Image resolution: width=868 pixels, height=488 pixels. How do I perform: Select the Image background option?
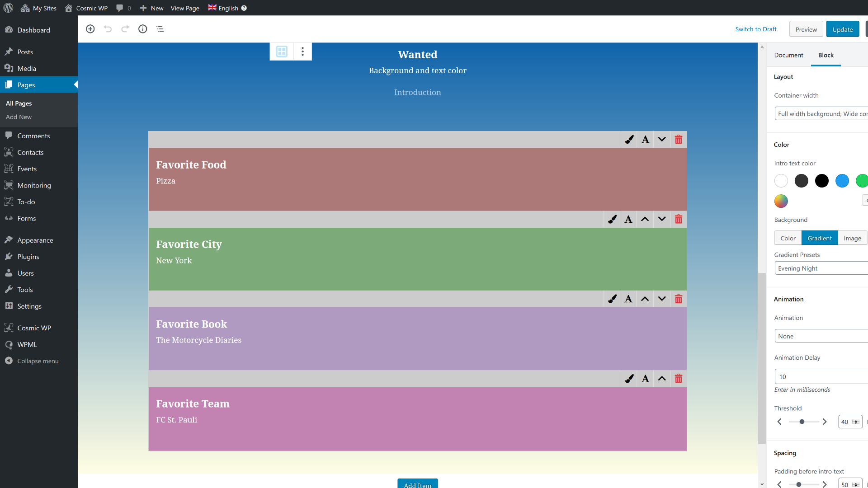coord(852,238)
